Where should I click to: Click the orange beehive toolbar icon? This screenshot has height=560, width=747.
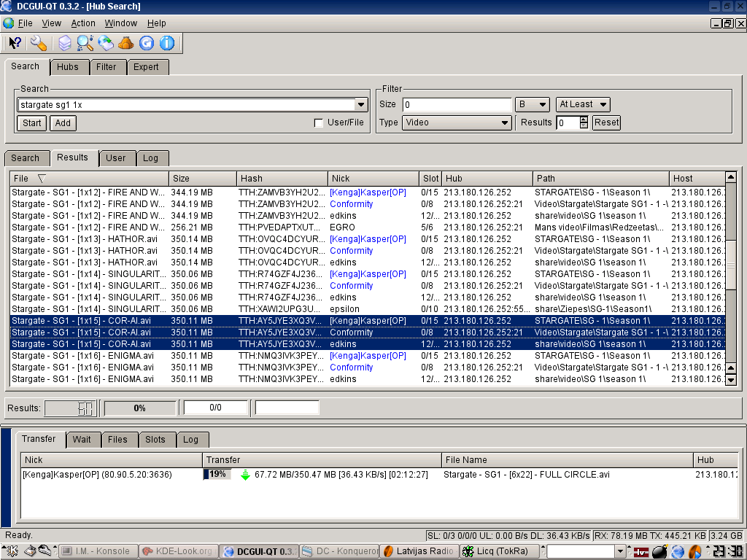coord(125,43)
